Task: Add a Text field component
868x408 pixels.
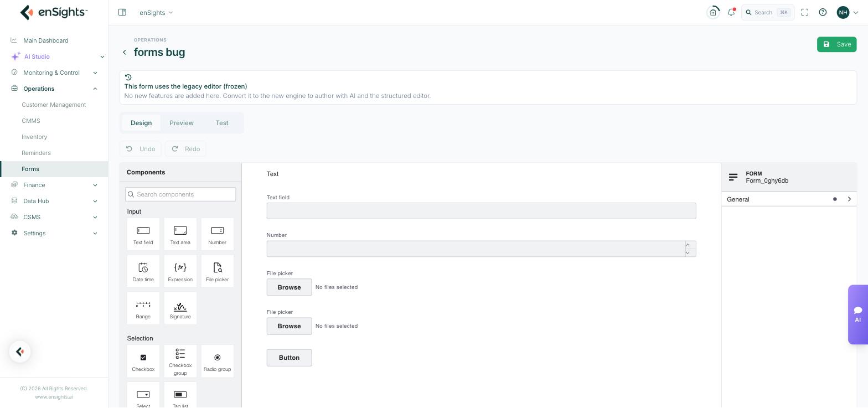Action: [x=143, y=234]
